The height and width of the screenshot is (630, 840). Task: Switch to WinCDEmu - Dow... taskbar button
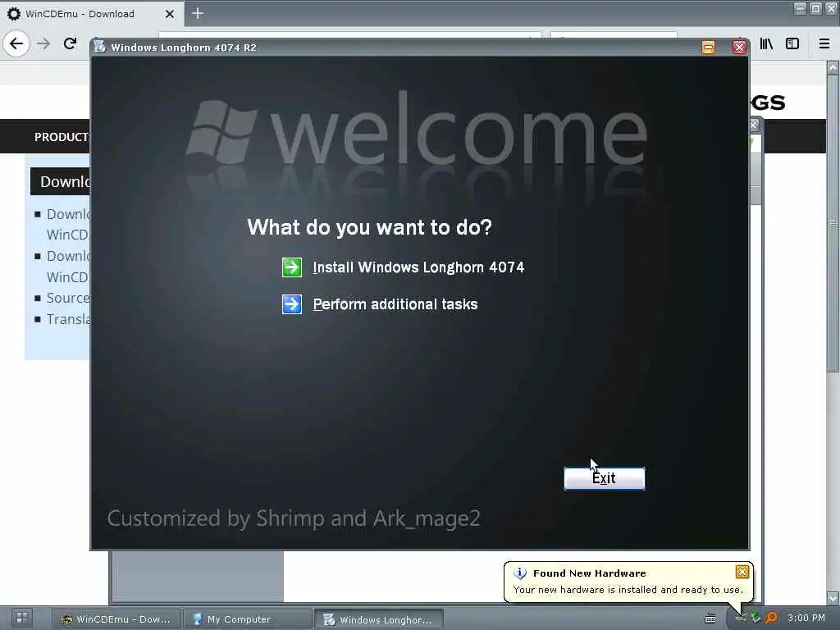115,619
